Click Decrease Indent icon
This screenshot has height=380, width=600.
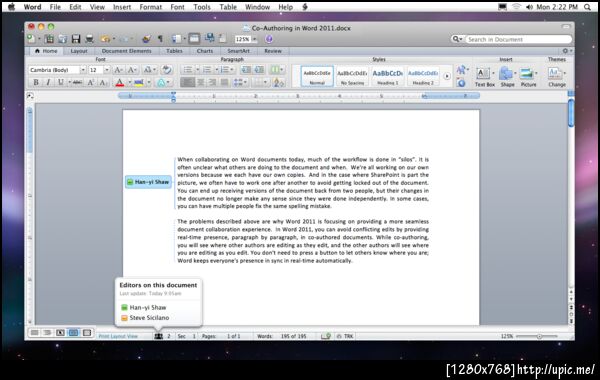point(246,70)
